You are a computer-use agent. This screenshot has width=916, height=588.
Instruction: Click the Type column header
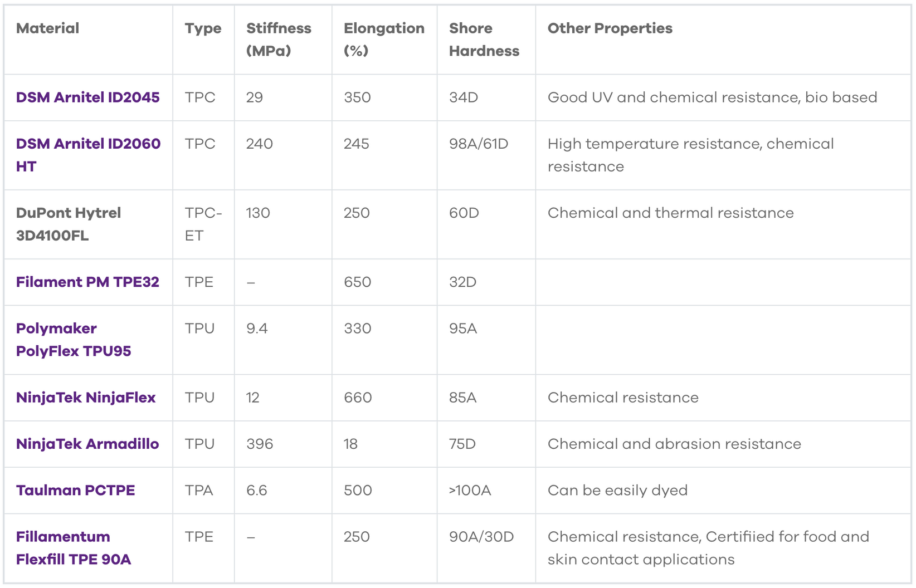[x=203, y=28]
